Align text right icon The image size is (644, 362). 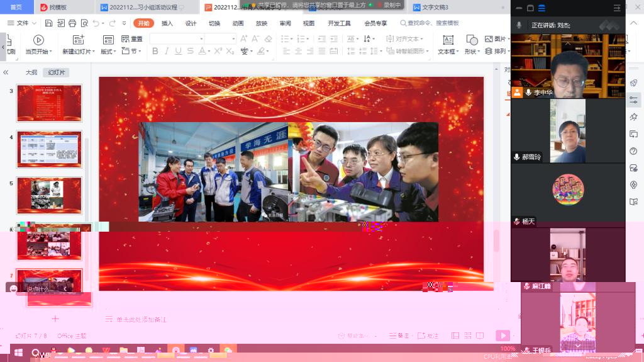[x=310, y=51]
